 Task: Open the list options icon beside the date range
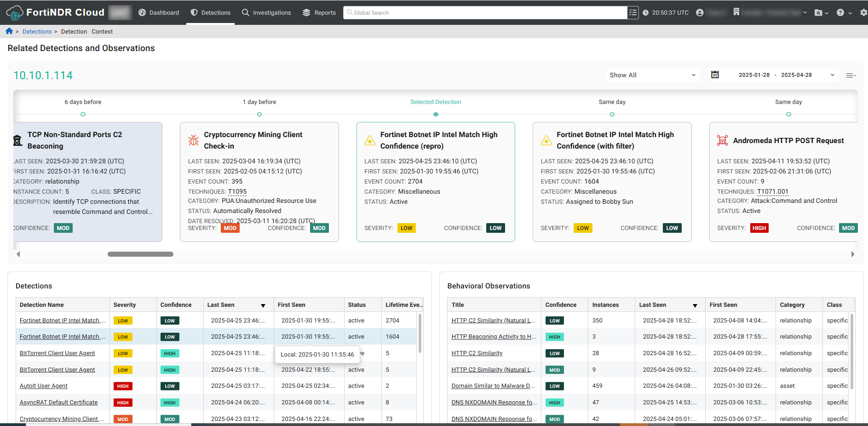[x=851, y=75]
